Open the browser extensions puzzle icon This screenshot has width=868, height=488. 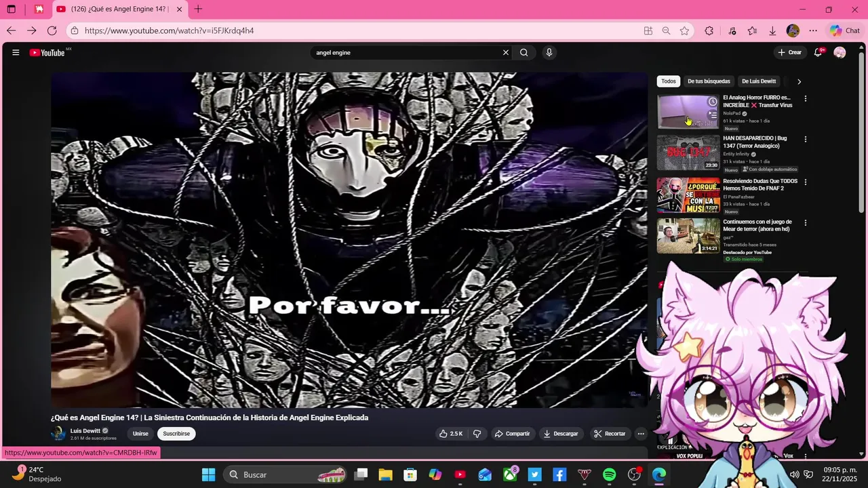click(709, 30)
